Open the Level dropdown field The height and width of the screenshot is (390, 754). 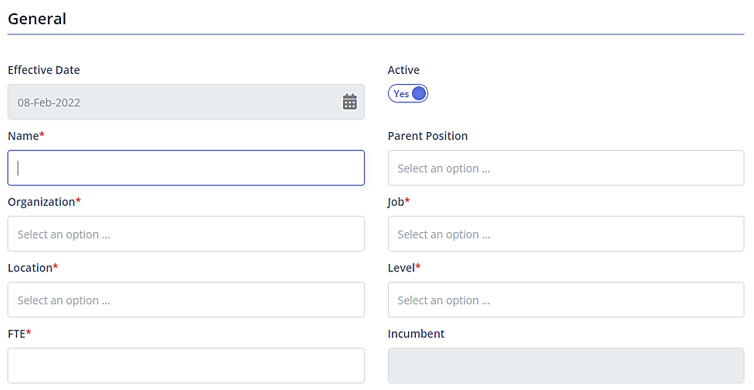tap(566, 300)
